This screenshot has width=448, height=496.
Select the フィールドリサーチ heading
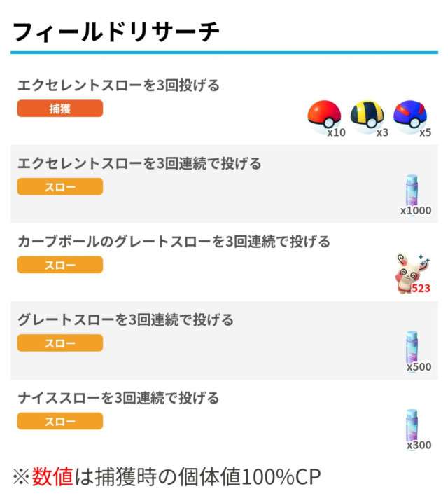(x=116, y=32)
